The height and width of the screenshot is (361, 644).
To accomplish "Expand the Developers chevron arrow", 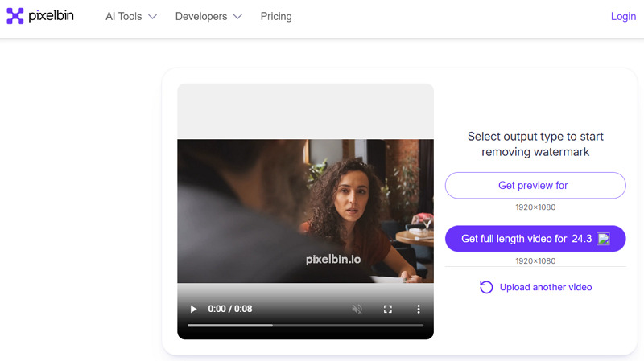I will [237, 17].
